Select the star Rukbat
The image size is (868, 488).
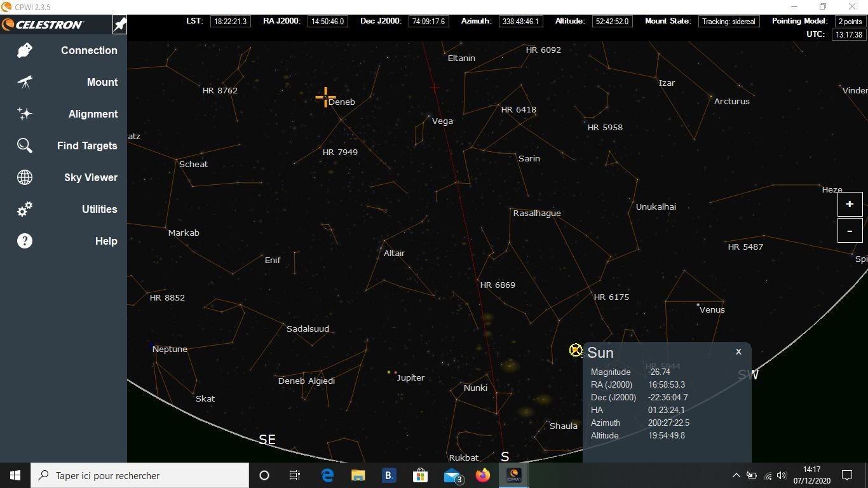(x=463, y=457)
